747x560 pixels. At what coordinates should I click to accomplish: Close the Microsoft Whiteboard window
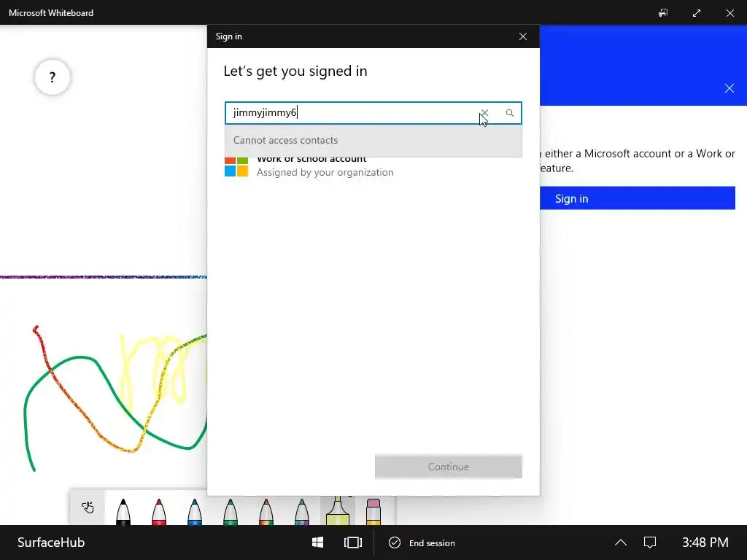click(x=729, y=13)
